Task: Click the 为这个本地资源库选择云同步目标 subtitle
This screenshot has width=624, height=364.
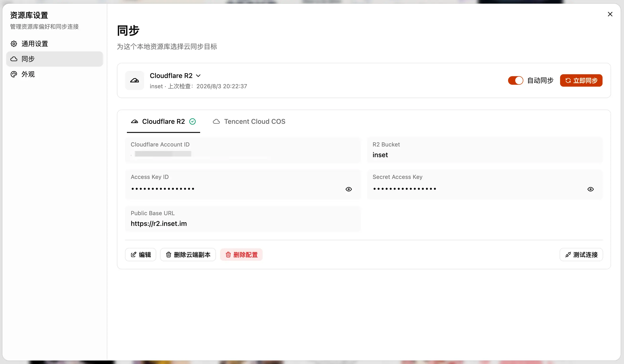Action: (x=167, y=47)
